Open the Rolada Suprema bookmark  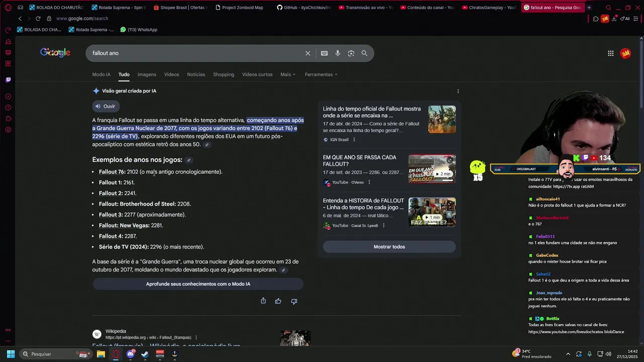pos(91,30)
